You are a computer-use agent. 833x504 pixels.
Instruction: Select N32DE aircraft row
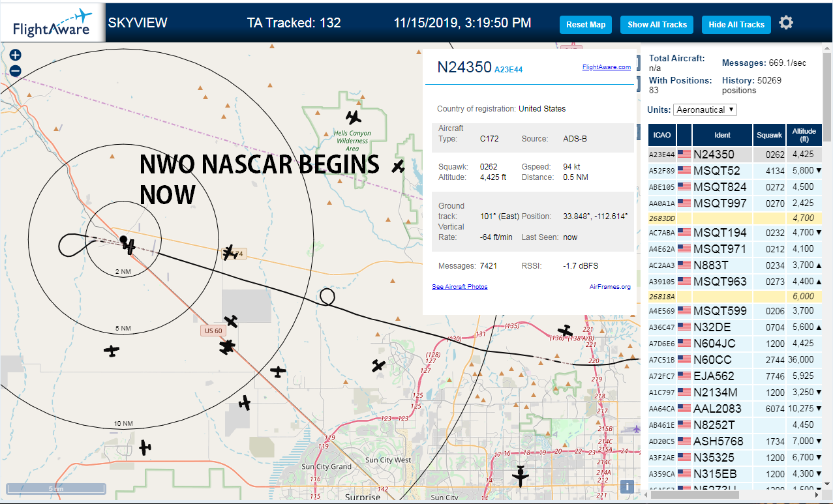click(735, 327)
